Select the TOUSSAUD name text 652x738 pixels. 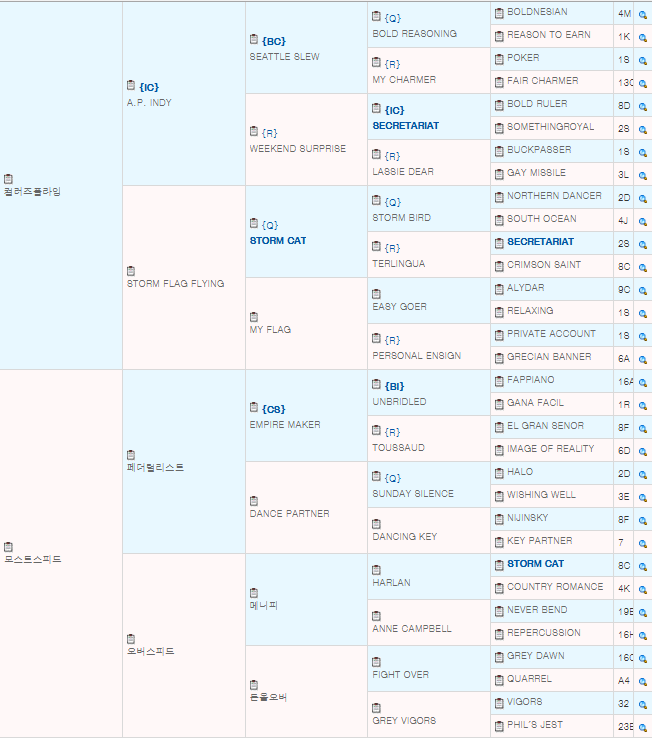398,448
